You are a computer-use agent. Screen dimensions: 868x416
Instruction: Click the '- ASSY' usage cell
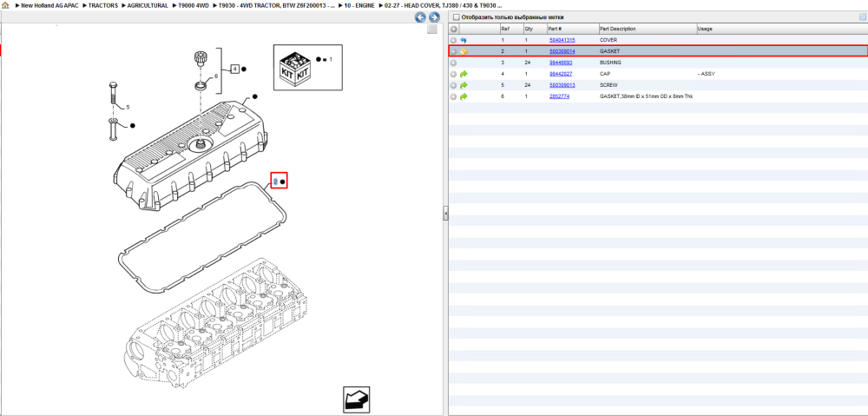coord(707,74)
